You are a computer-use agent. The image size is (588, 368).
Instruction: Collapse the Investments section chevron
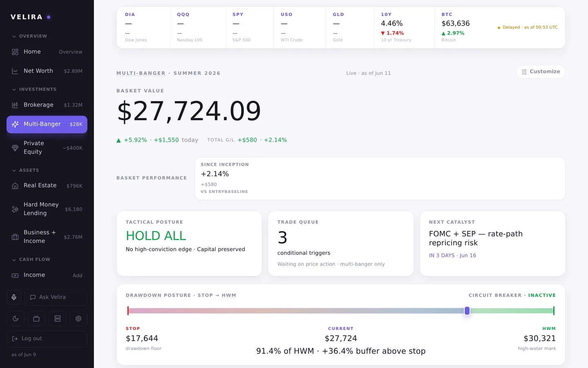[14, 90]
